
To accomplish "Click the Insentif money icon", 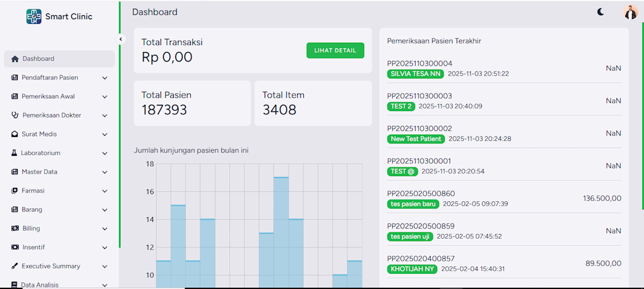I will [x=15, y=247].
